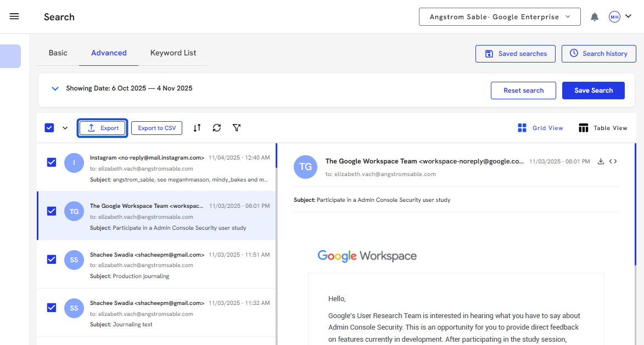Open the hamburger navigation menu
Image resolution: width=644 pixels, height=345 pixels.
[14, 16]
